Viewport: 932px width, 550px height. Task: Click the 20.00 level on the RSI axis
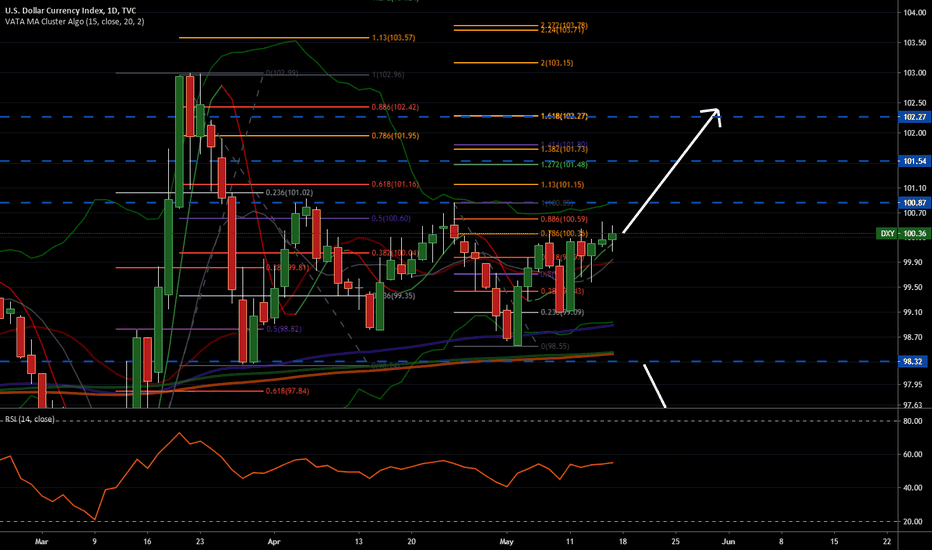(913, 521)
